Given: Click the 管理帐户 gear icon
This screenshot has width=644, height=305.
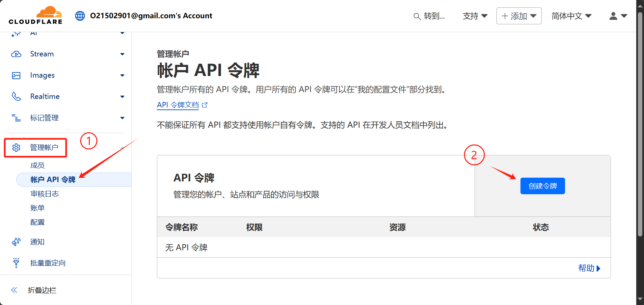Looking at the screenshot, I should [16, 148].
